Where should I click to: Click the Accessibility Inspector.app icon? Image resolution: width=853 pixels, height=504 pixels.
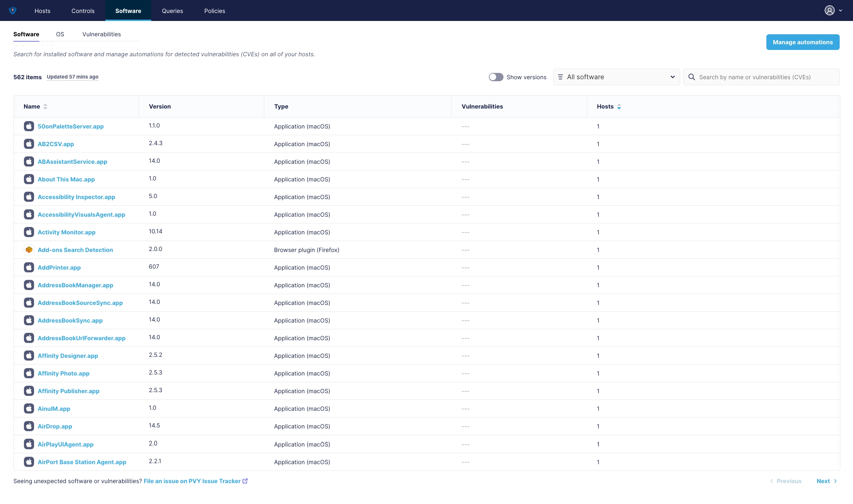pyautogui.click(x=28, y=197)
